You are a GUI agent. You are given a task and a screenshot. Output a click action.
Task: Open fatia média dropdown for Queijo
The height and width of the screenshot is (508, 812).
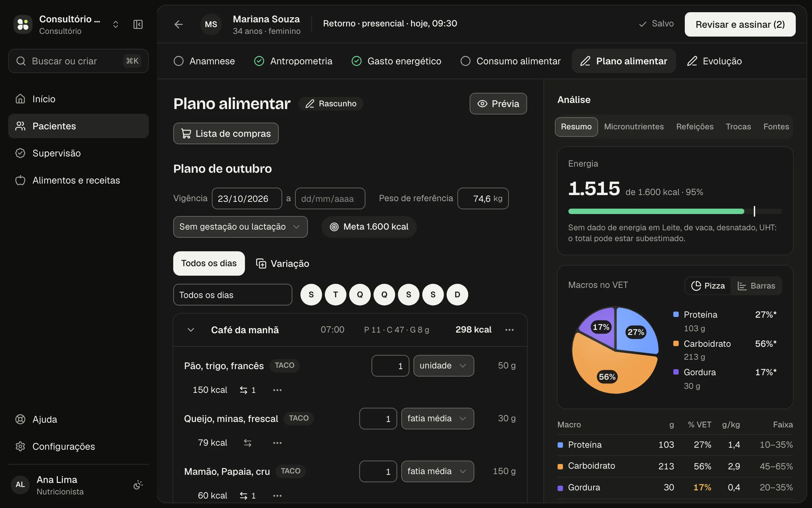click(x=437, y=419)
